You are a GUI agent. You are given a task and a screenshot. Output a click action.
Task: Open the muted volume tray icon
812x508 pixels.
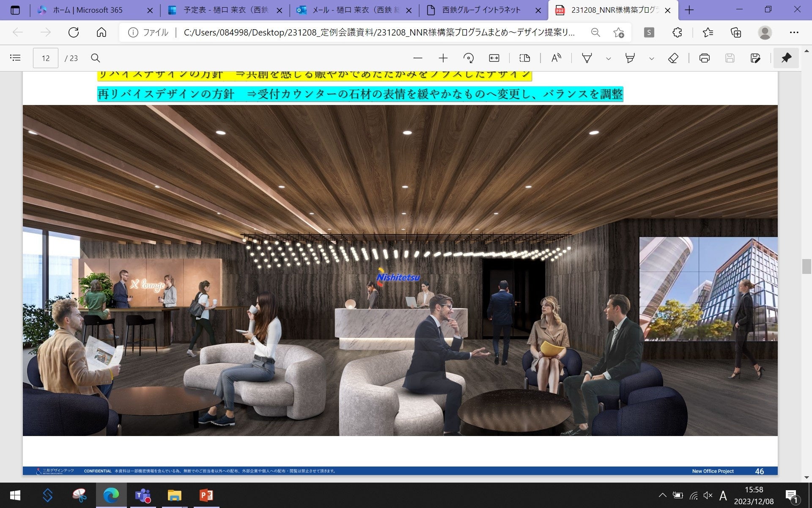[x=708, y=495]
